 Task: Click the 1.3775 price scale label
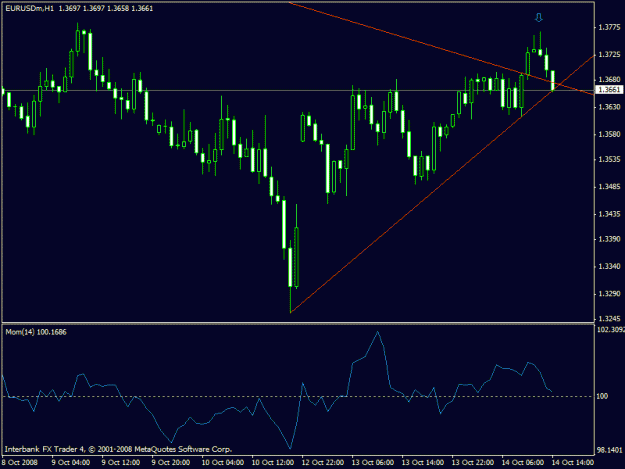pos(609,27)
